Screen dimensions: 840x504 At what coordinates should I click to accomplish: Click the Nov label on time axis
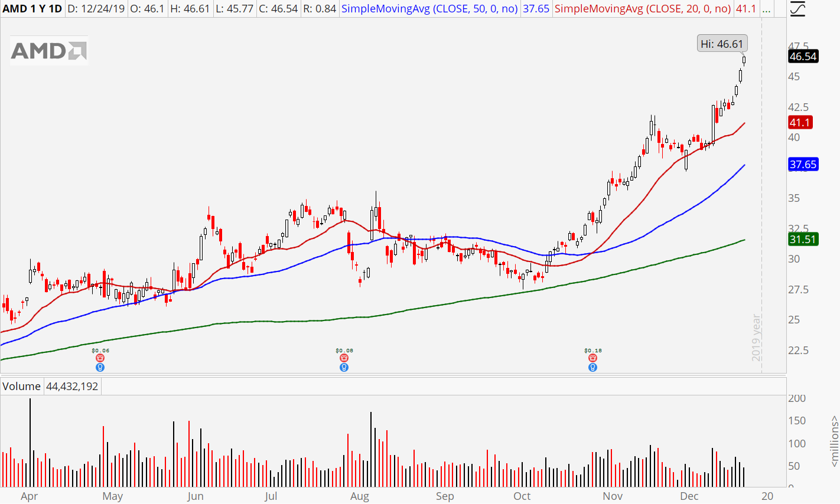[x=613, y=496]
